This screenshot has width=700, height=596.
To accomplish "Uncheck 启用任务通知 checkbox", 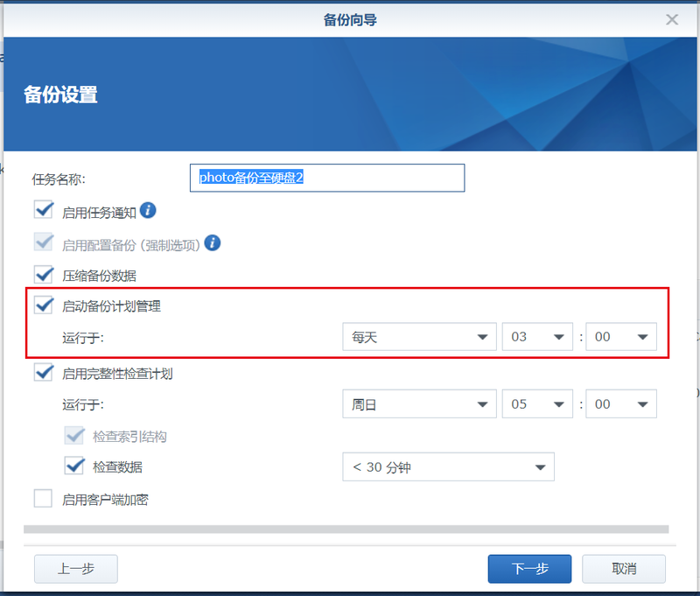I will coord(44,210).
